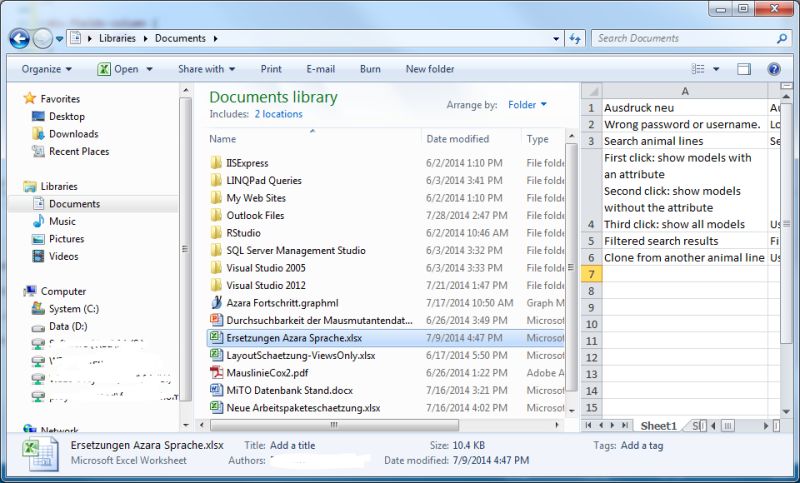Expand the Open button's dropdown arrow
The image size is (800, 483).
149,69
